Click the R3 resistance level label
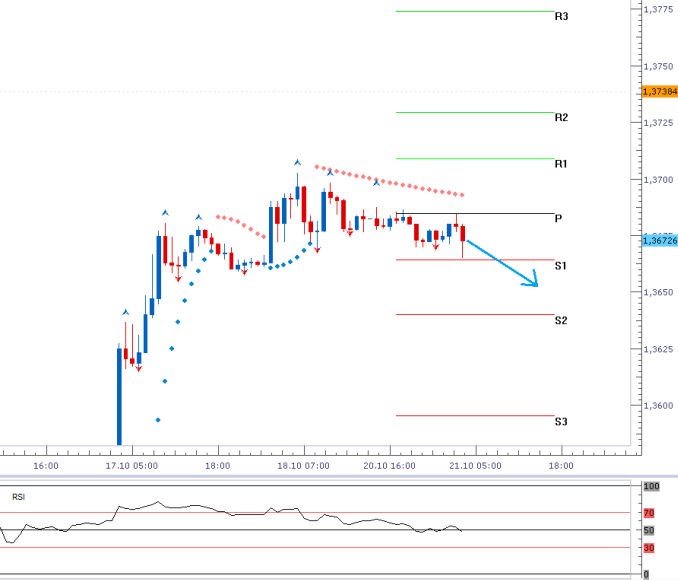Image resolution: width=678 pixels, height=580 pixels. click(x=561, y=16)
